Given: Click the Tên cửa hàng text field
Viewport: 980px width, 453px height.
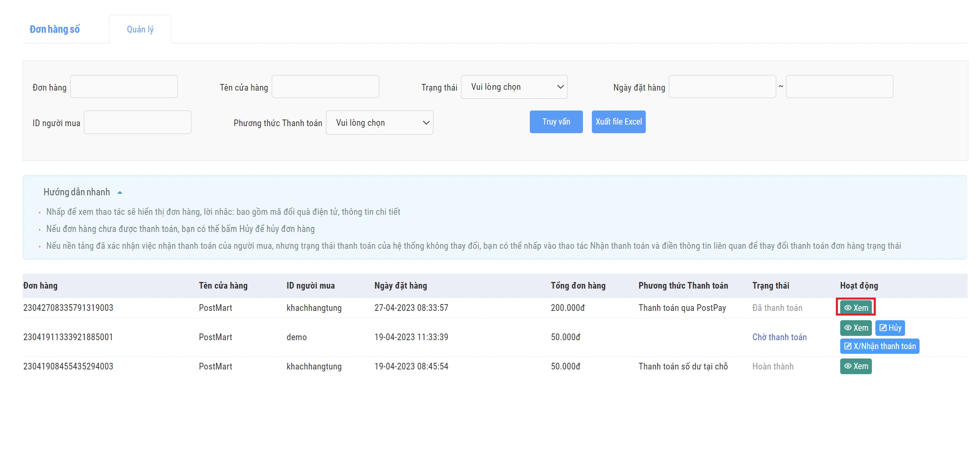Looking at the screenshot, I should pyautogui.click(x=325, y=87).
